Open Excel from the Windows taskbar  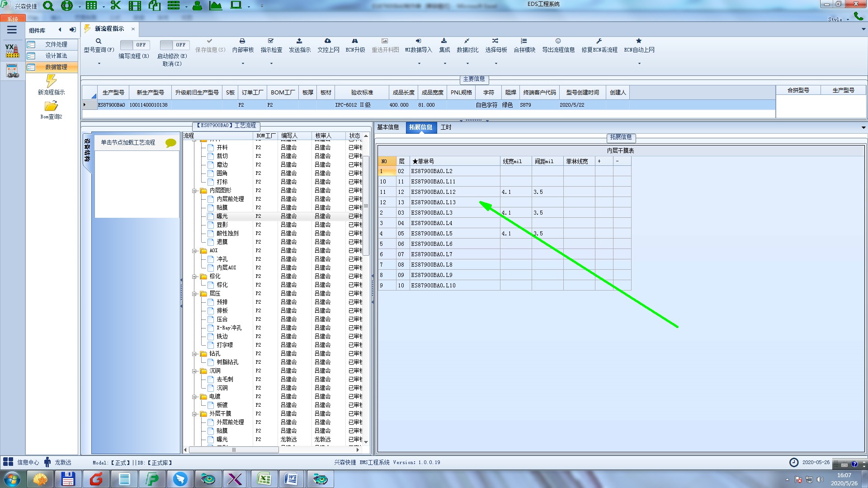264,479
